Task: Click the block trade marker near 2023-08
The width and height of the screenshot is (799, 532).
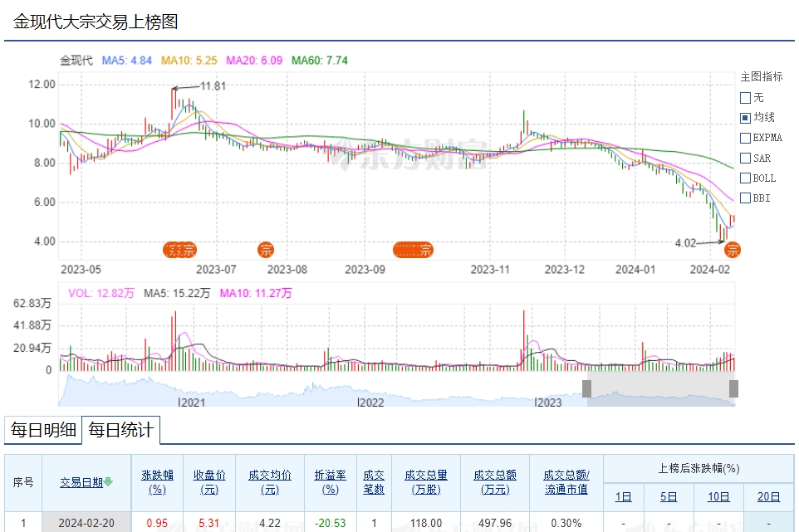Action: tap(267, 250)
